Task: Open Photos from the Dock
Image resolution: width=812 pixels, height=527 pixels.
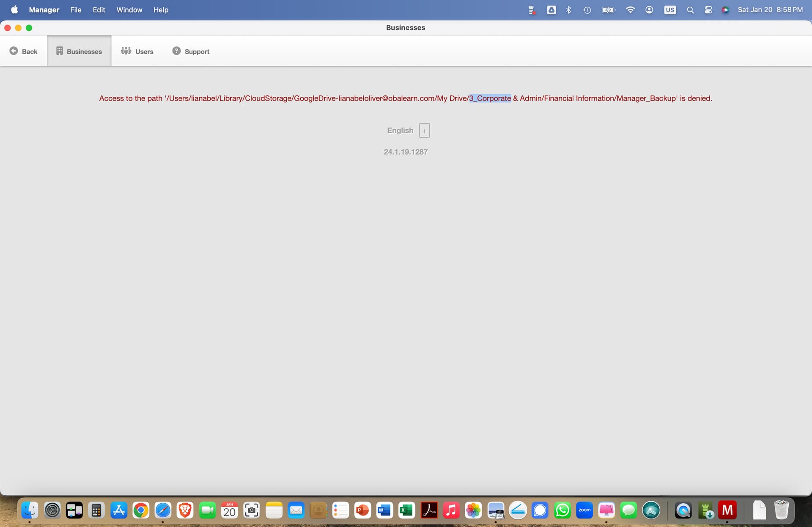Action: click(x=473, y=510)
